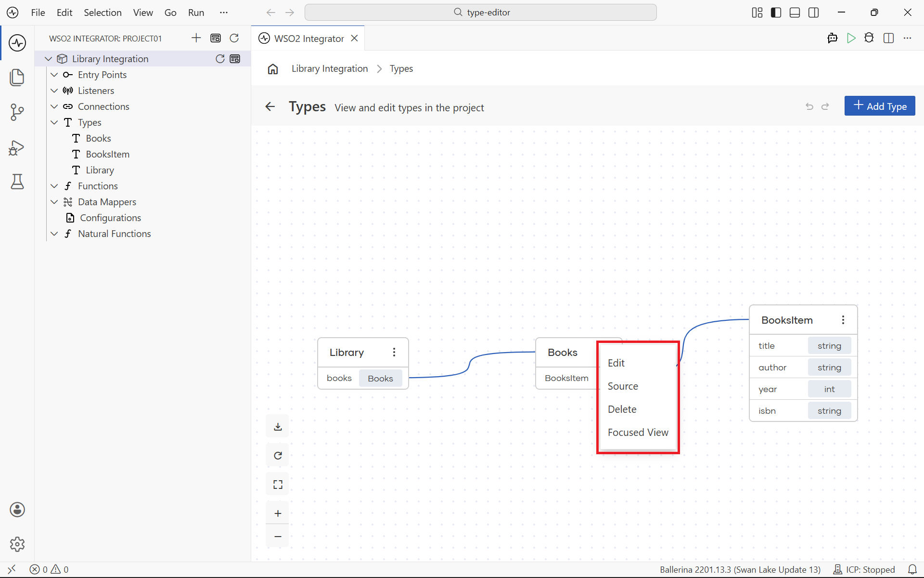This screenshot has height=578, width=924.
Task: Refresh the WSO2 Integrator project panel
Action: pos(234,38)
